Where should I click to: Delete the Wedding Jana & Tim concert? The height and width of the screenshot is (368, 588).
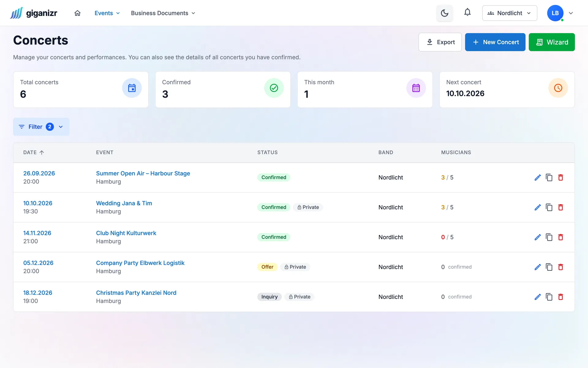point(561,207)
